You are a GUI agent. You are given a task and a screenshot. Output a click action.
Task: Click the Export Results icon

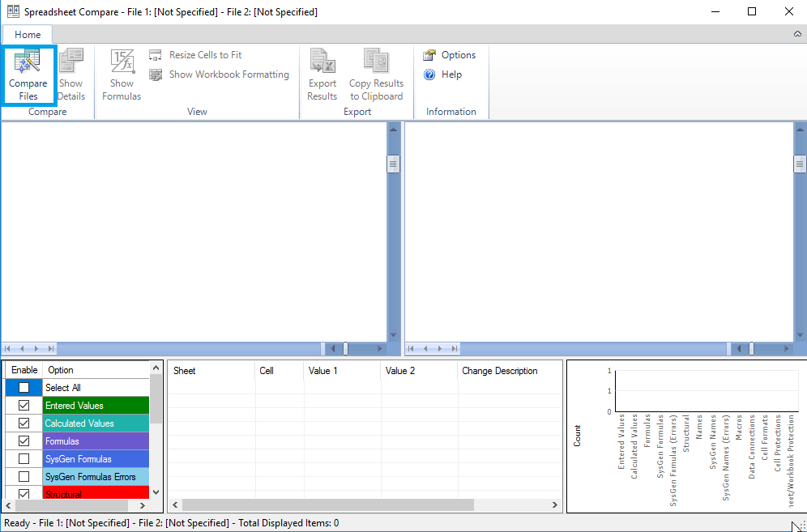coord(322,63)
